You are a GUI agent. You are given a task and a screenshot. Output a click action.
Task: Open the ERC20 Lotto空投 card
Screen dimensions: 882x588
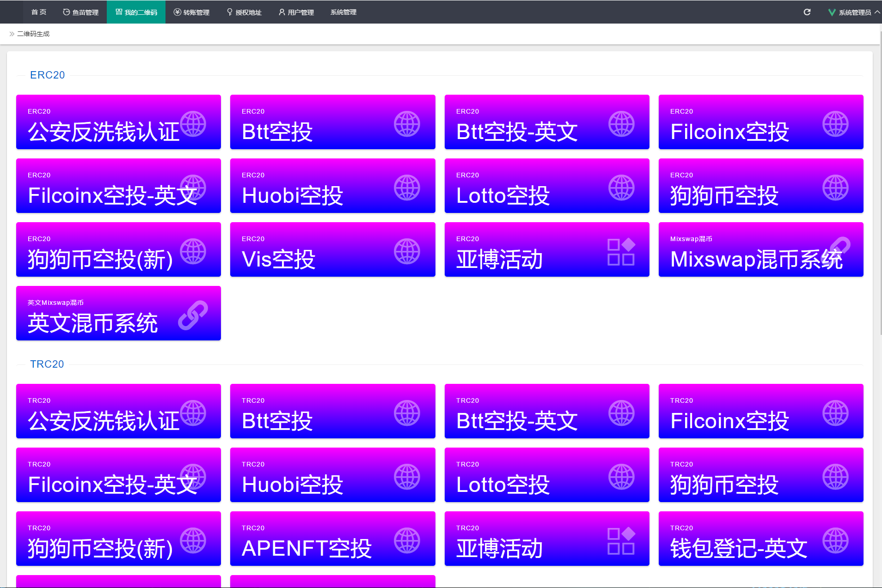pyautogui.click(x=547, y=186)
